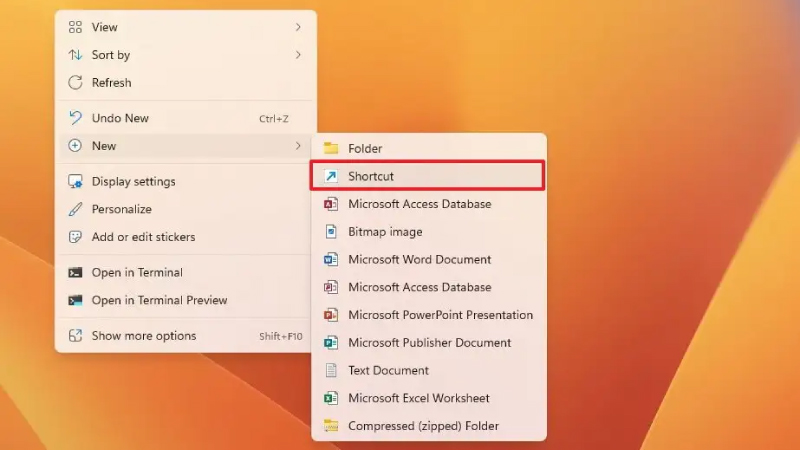The width and height of the screenshot is (800, 450).
Task: Choose Microsoft Access Database below Word Document
Action: (429, 287)
